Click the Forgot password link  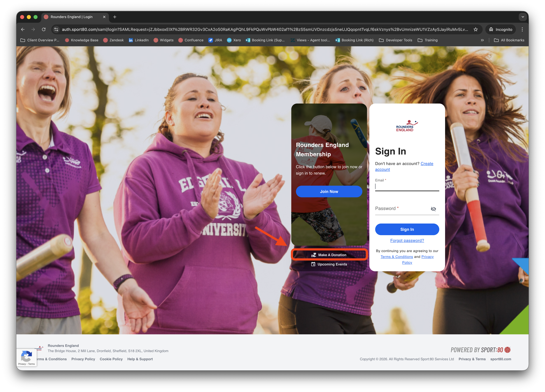[x=407, y=240]
